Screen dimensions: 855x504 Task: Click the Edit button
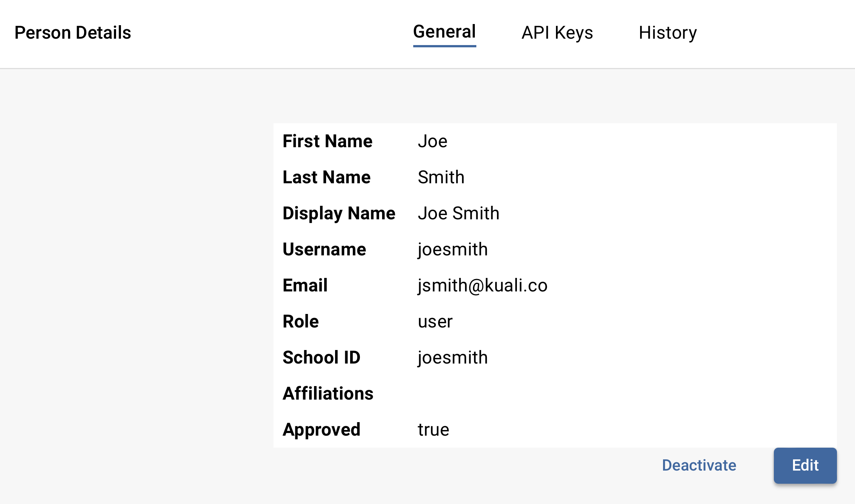pos(805,465)
